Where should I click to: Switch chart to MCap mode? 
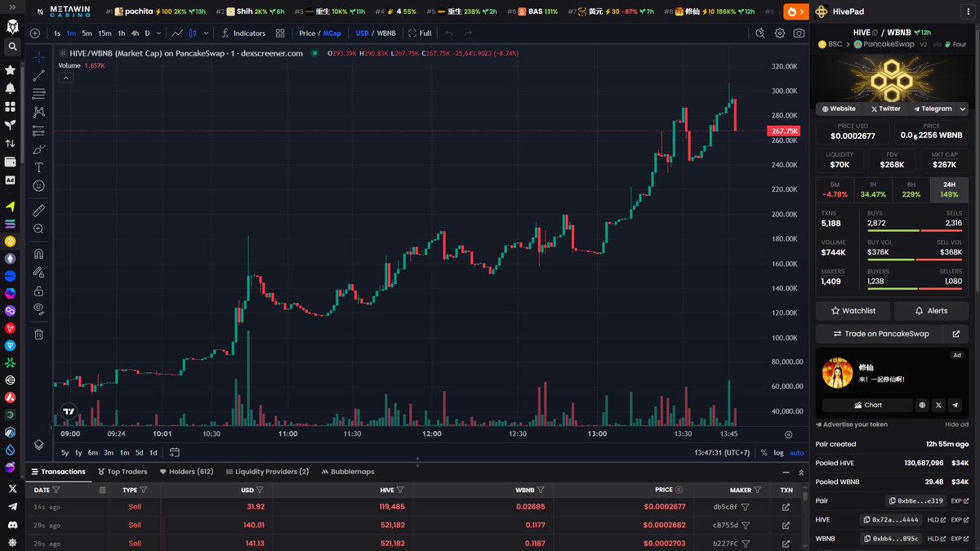(x=332, y=33)
